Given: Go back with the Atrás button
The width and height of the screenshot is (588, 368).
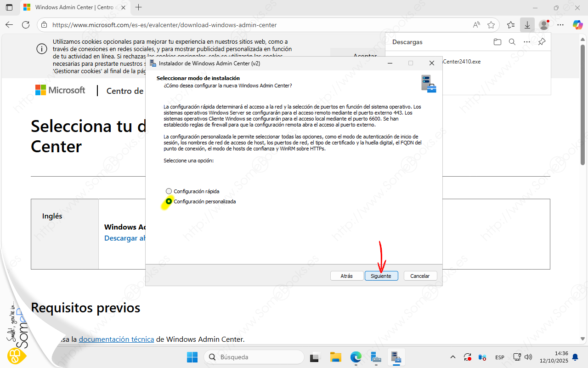Looking at the screenshot, I should tap(346, 276).
